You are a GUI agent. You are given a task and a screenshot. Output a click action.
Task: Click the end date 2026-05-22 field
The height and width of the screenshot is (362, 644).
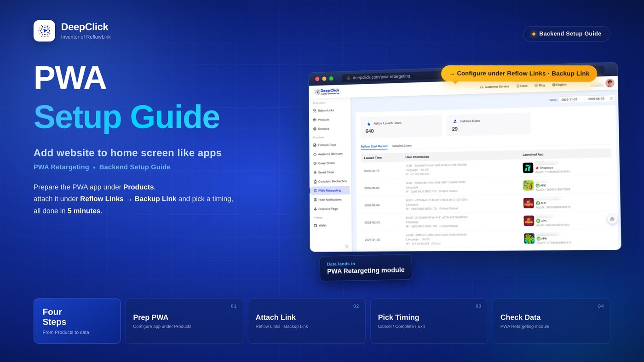pos(596,99)
